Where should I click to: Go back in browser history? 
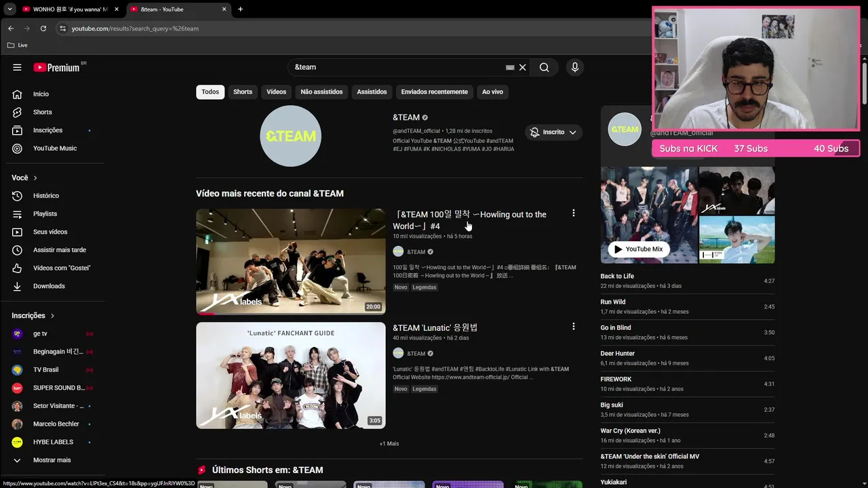click(11, 28)
